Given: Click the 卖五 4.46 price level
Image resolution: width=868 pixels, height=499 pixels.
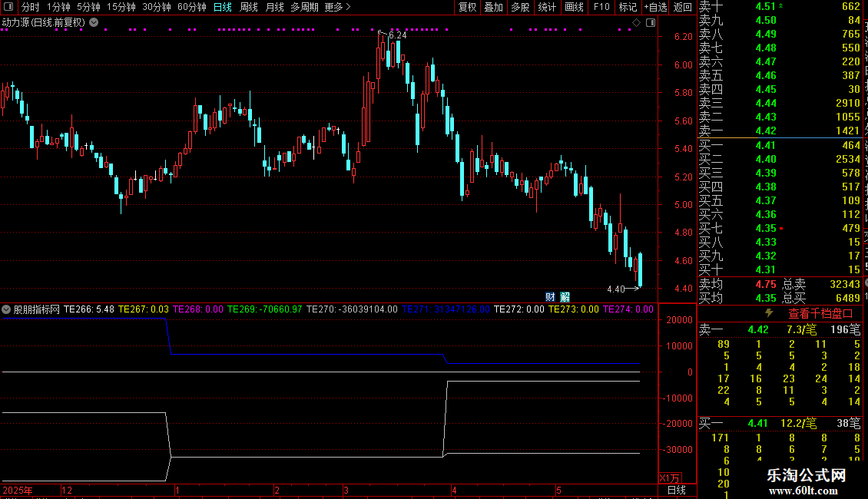Looking at the screenshot, I should pyautogui.click(x=766, y=76).
